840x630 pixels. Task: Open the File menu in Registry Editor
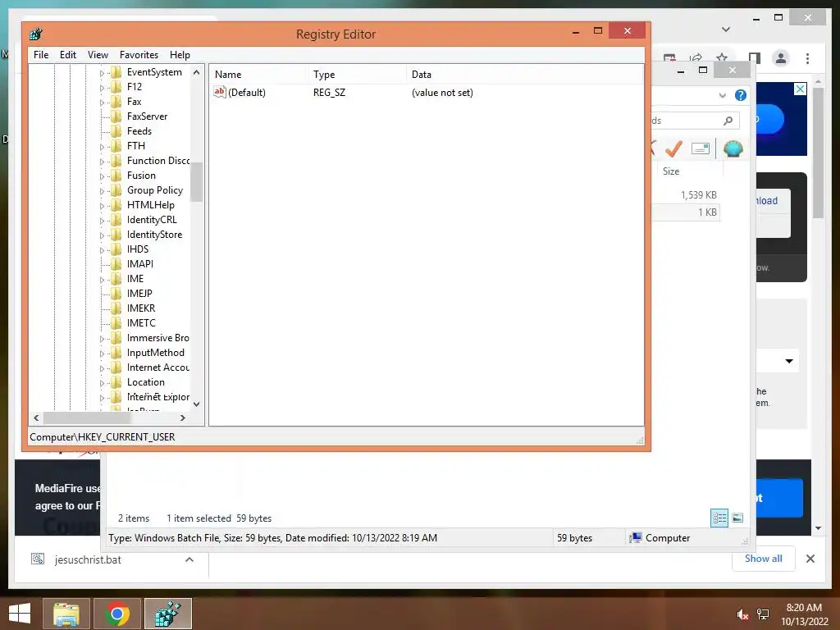click(41, 55)
